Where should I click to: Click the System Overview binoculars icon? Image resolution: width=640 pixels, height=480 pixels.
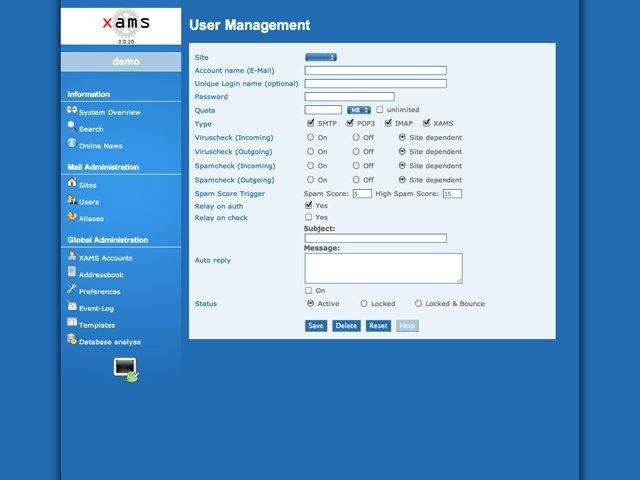click(x=72, y=110)
